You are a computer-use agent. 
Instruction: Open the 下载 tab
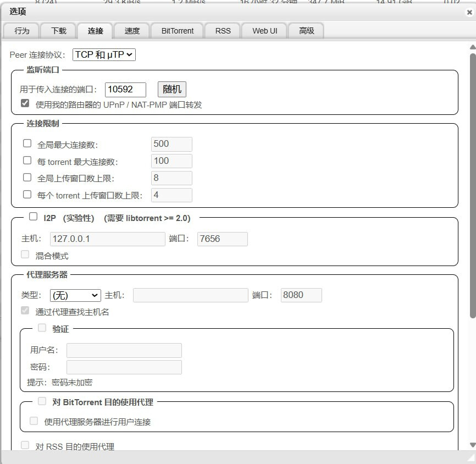[x=58, y=31]
